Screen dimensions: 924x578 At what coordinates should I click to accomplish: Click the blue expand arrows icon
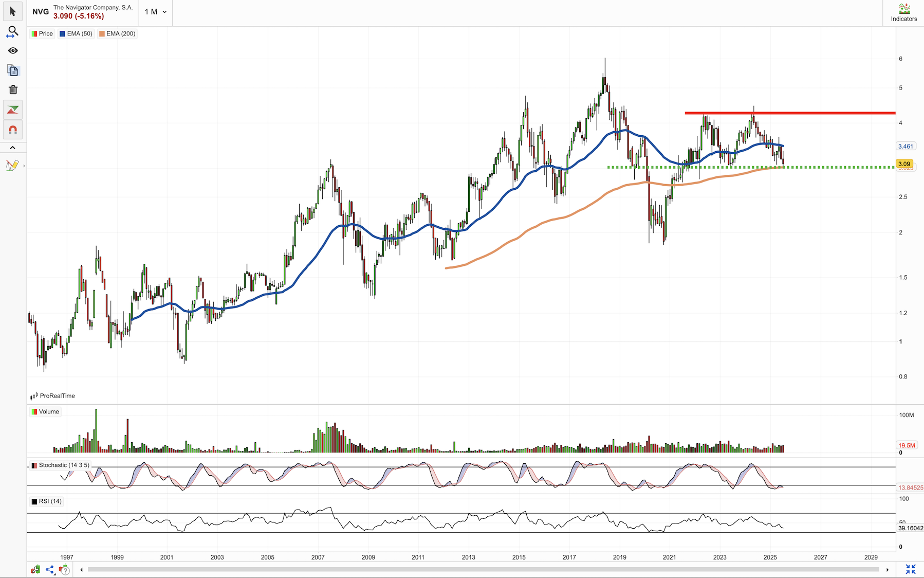911,569
